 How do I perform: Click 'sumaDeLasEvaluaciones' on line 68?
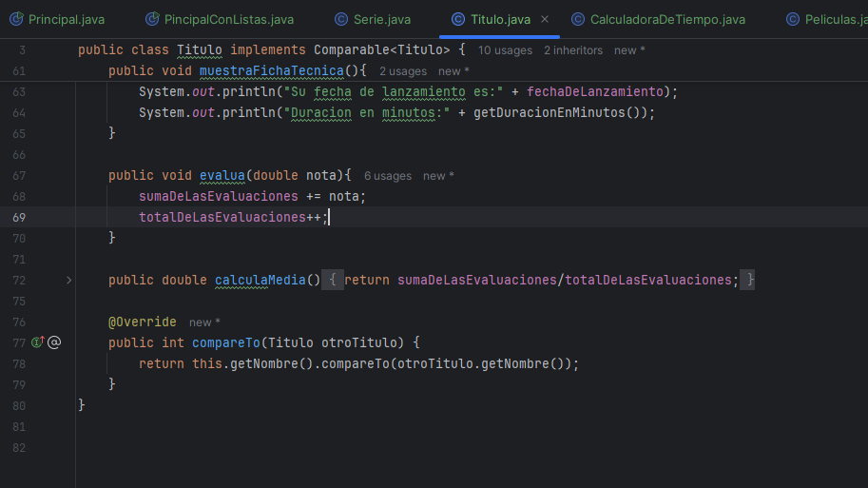tap(219, 196)
